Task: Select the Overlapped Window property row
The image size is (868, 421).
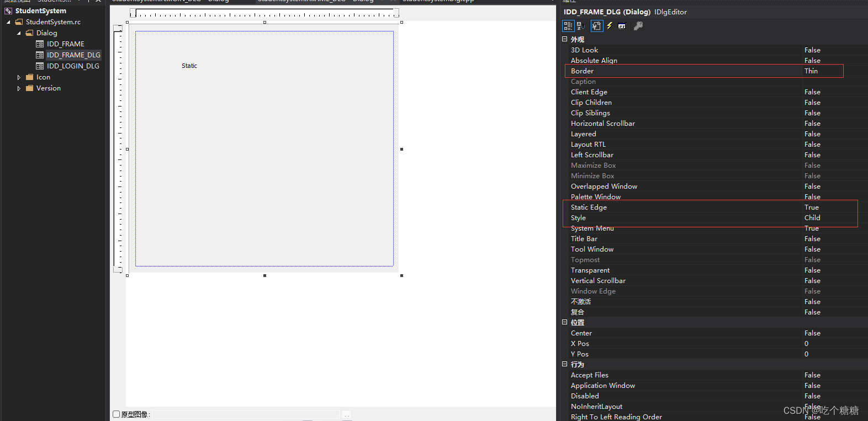Action: (x=718, y=186)
